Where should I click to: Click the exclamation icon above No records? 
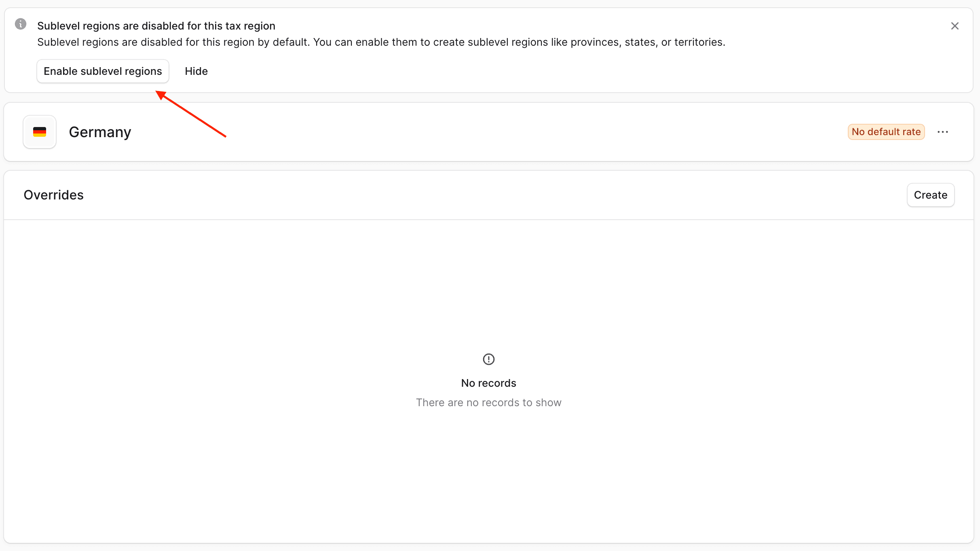click(488, 359)
